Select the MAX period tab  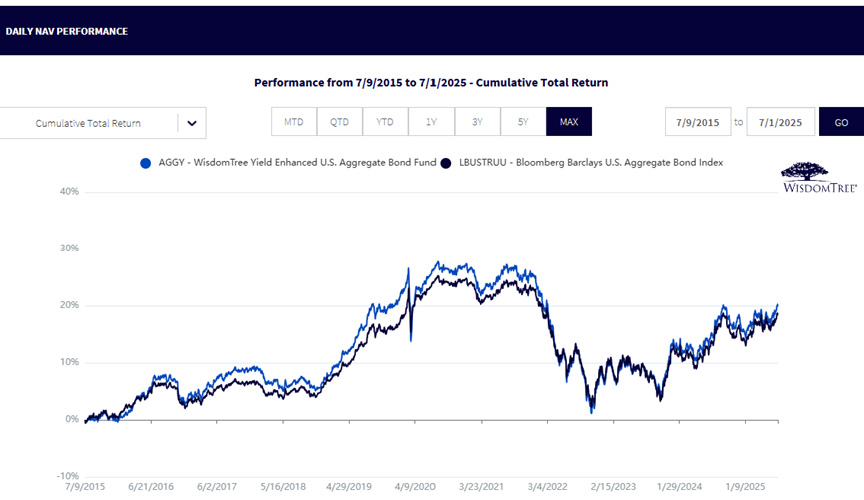pos(569,122)
